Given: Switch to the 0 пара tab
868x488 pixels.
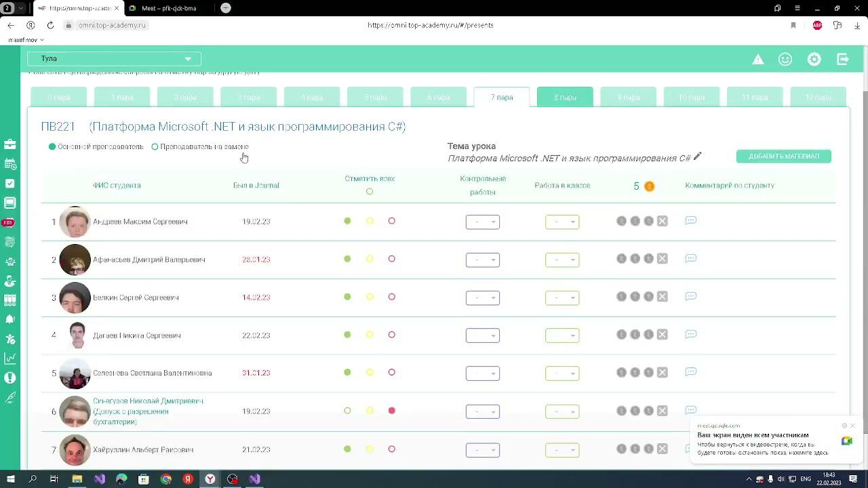Looking at the screenshot, I should click(x=58, y=97).
